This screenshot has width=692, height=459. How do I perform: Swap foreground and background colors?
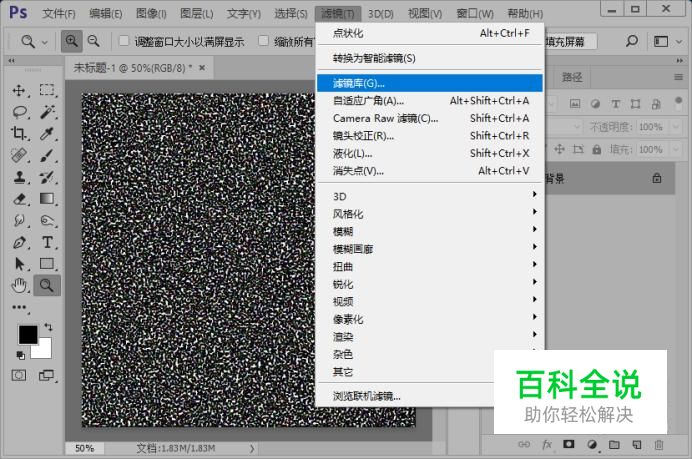pyautogui.click(x=48, y=327)
